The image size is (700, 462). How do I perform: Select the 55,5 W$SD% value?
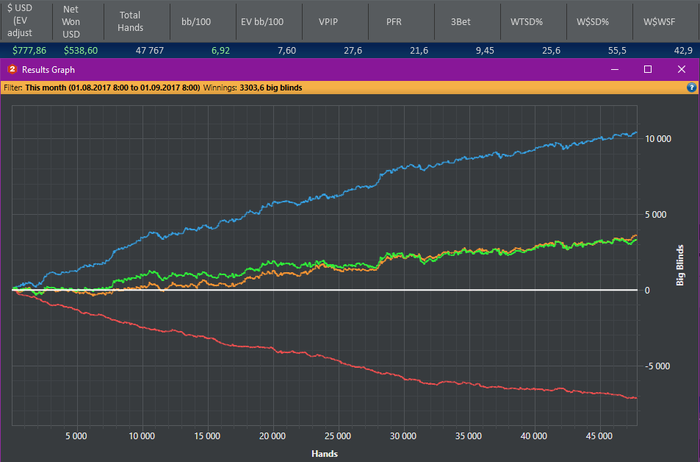click(617, 50)
